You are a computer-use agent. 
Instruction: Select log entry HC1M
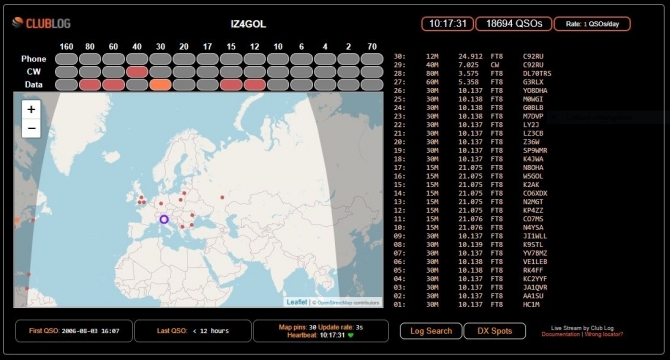click(467, 304)
